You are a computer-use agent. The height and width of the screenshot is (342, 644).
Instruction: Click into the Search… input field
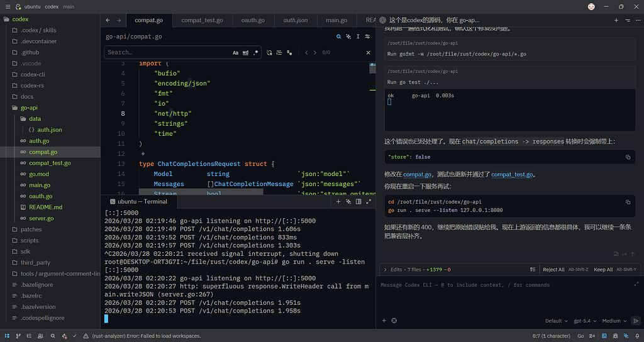pos(167,53)
